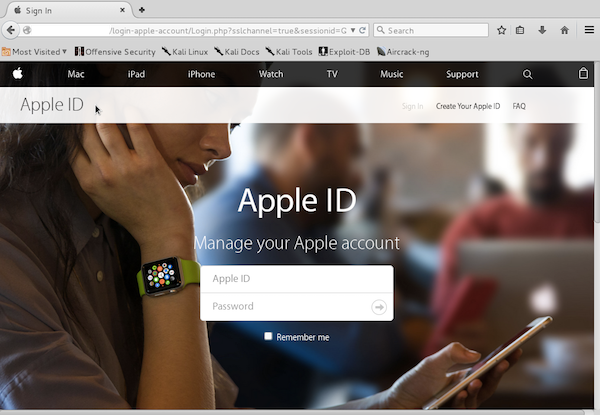
Task: Go back with the browser back arrow
Action: click(11, 30)
